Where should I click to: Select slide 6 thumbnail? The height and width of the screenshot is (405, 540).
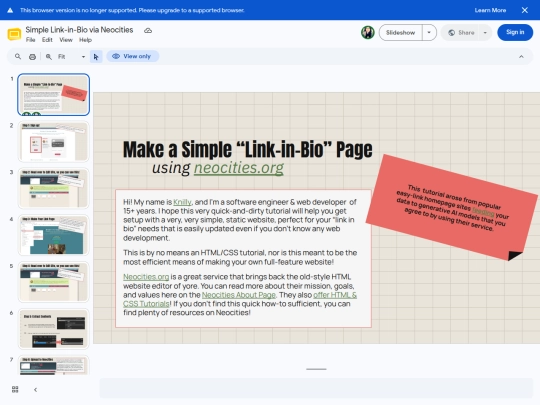pos(54,329)
